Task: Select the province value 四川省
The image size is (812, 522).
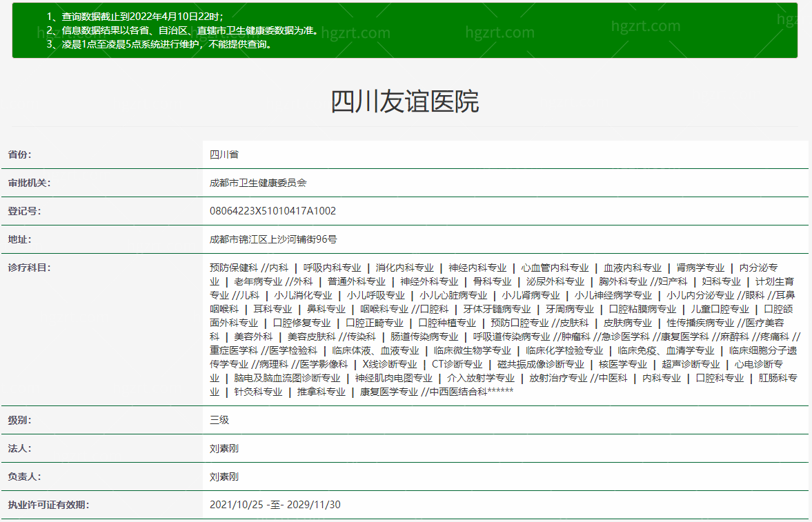Action: click(x=224, y=154)
